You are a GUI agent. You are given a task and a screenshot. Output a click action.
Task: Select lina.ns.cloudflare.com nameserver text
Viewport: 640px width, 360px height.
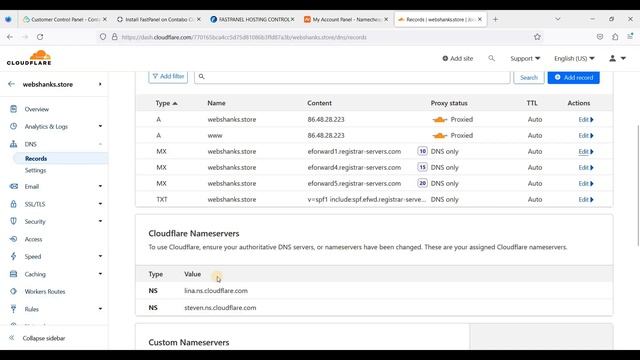[x=216, y=291]
